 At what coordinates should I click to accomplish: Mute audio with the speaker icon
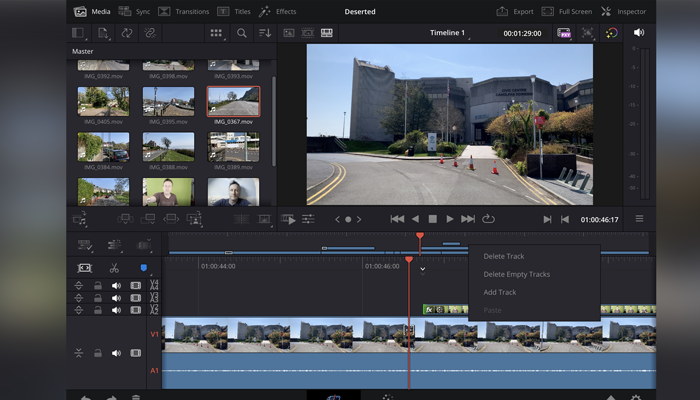click(x=639, y=33)
